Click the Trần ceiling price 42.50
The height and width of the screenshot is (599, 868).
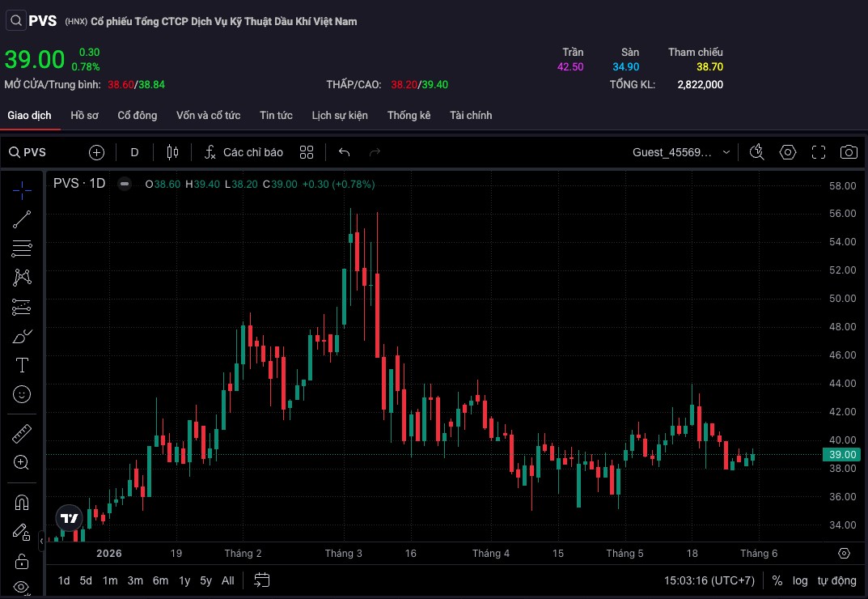pyautogui.click(x=570, y=66)
